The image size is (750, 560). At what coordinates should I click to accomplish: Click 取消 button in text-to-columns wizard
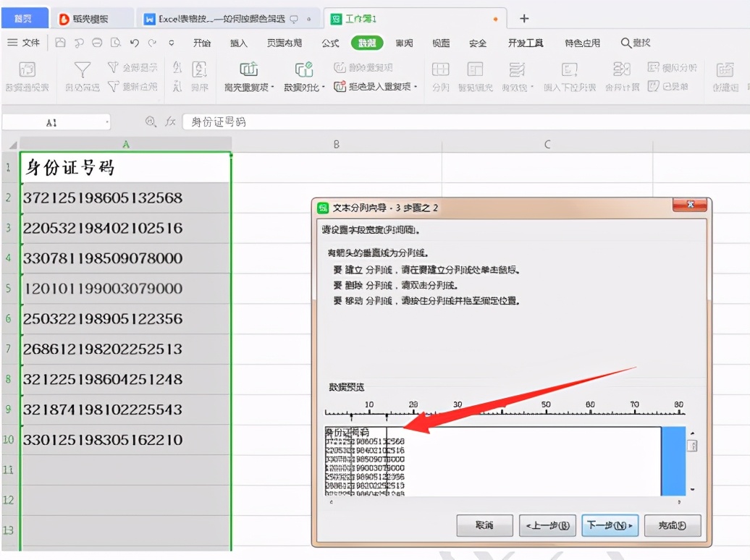(484, 525)
